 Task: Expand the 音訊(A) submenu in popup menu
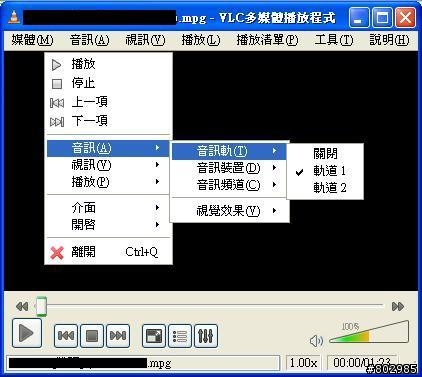point(108,148)
